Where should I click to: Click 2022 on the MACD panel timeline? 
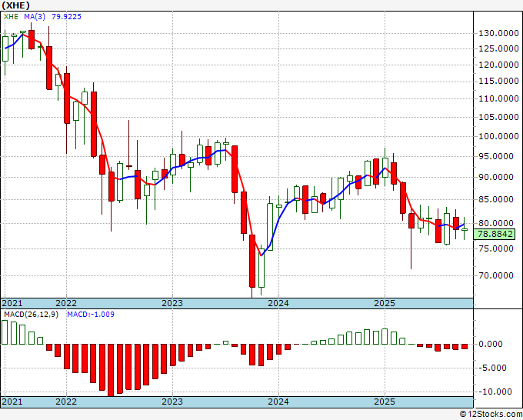pos(66,402)
